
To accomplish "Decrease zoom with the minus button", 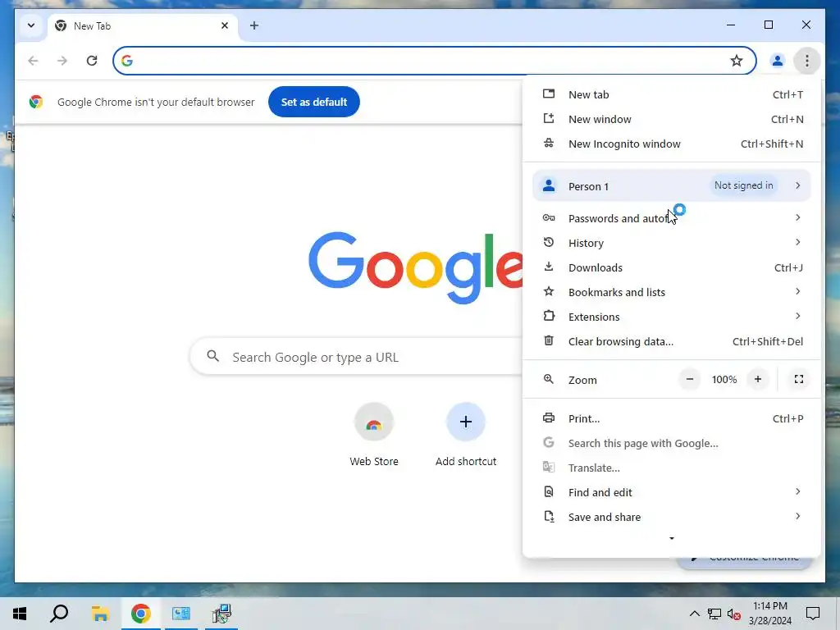I will (689, 379).
